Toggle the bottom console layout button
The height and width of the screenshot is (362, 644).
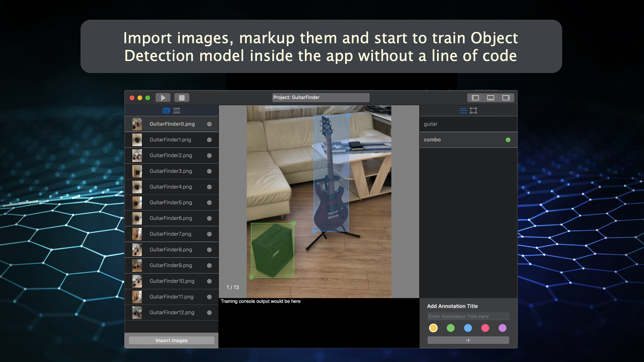pyautogui.click(x=491, y=98)
